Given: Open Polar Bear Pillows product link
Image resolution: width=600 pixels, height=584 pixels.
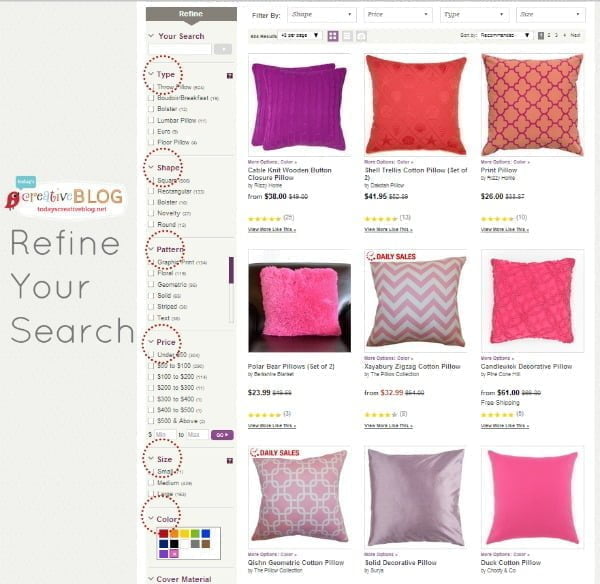Looking at the screenshot, I should click(x=291, y=366).
